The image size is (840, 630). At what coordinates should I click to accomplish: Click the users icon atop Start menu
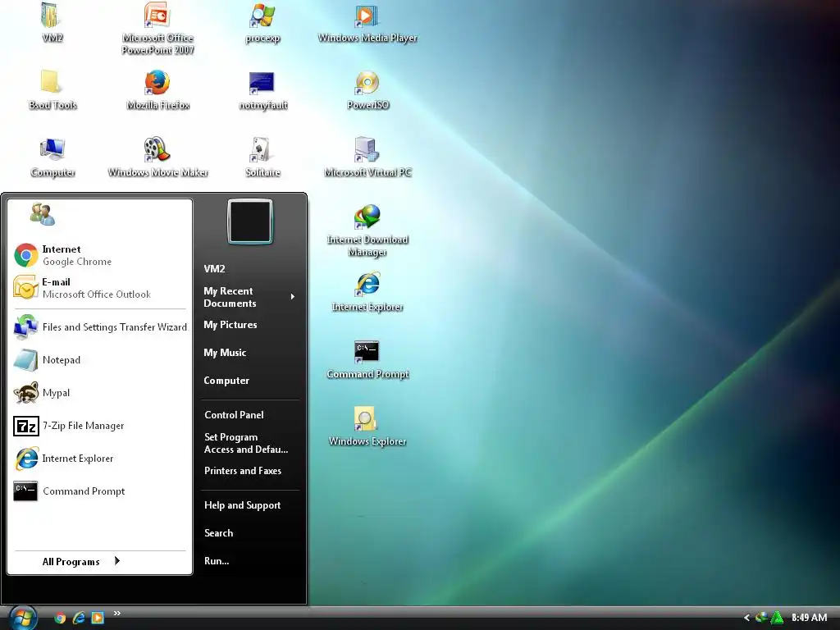43,214
